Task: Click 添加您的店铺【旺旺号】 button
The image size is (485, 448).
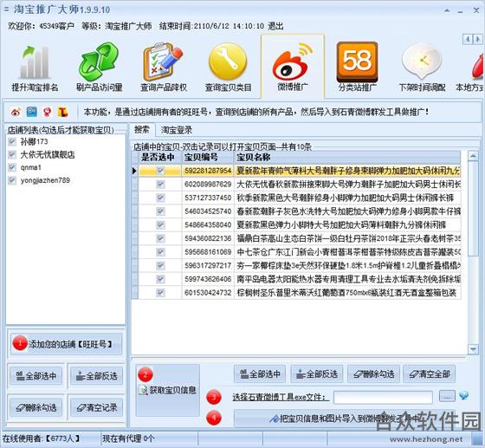Action: [66, 344]
